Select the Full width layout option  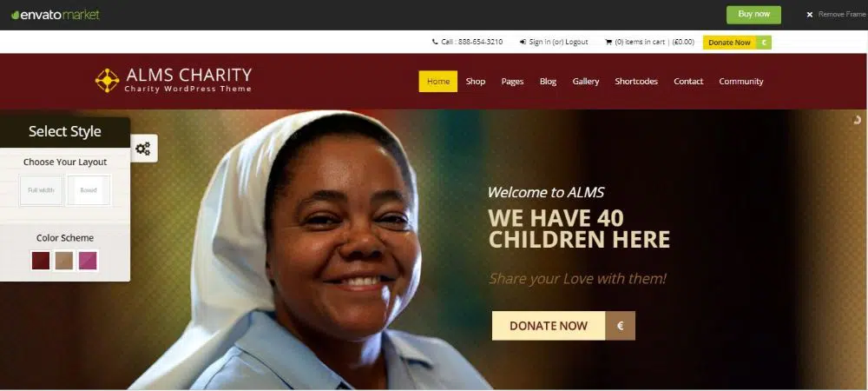click(x=42, y=190)
